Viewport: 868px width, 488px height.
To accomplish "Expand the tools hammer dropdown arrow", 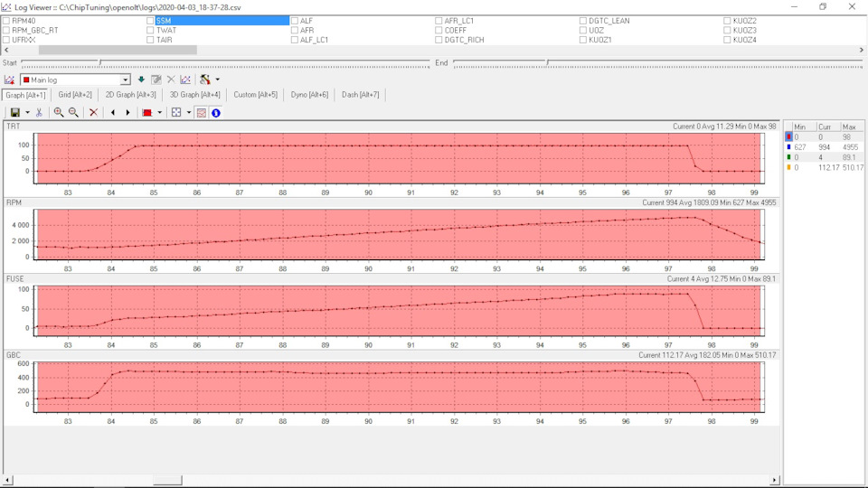I will pyautogui.click(x=218, y=80).
